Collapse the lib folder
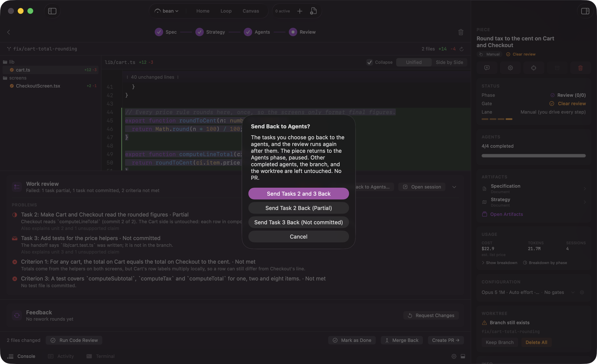 pos(9,62)
